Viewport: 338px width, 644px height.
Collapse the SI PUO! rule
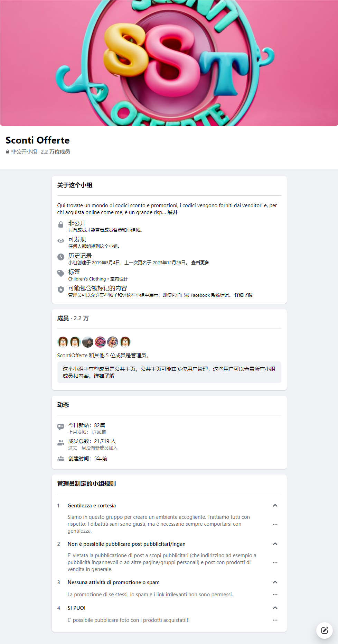275,608
